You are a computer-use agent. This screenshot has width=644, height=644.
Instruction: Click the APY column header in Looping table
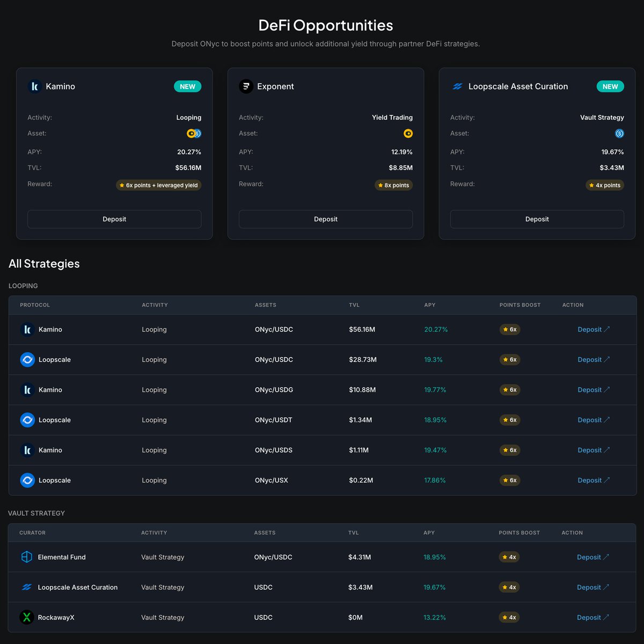[430, 305]
